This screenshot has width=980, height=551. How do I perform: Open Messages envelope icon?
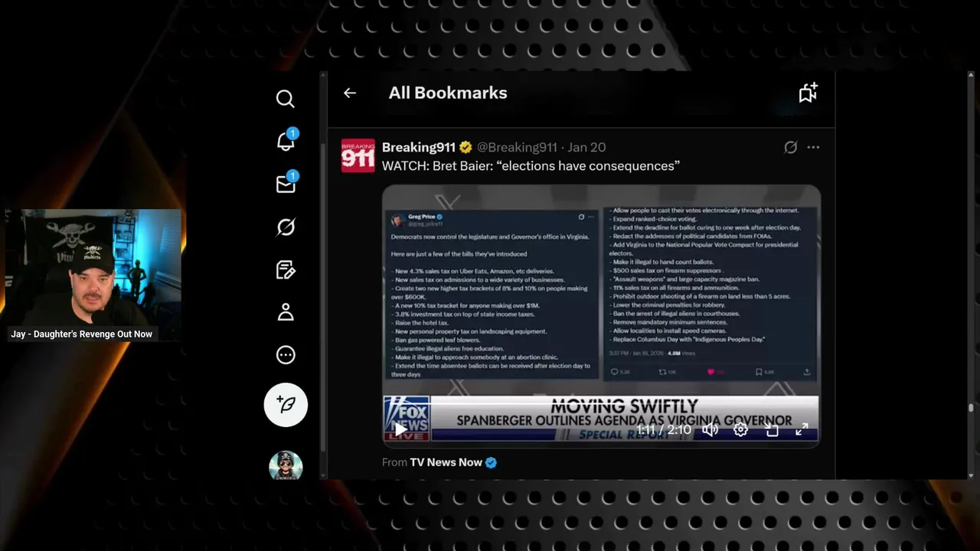(x=286, y=184)
